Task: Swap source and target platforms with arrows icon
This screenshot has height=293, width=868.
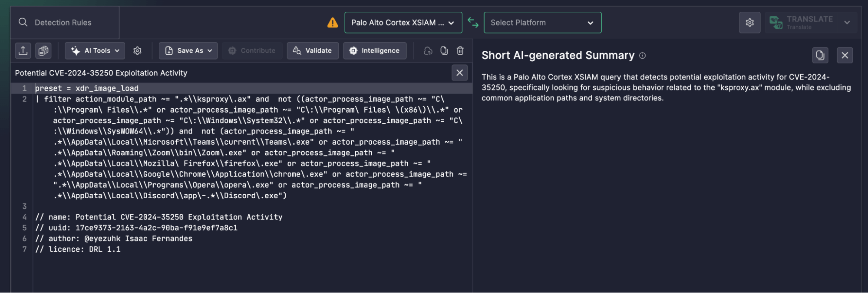Action: (x=473, y=23)
